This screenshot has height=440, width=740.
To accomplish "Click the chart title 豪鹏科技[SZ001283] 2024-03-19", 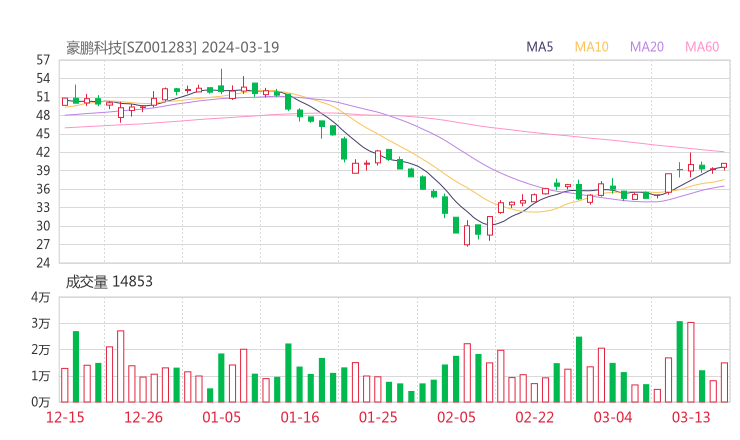I will pyautogui.click(x=172, y=48).
